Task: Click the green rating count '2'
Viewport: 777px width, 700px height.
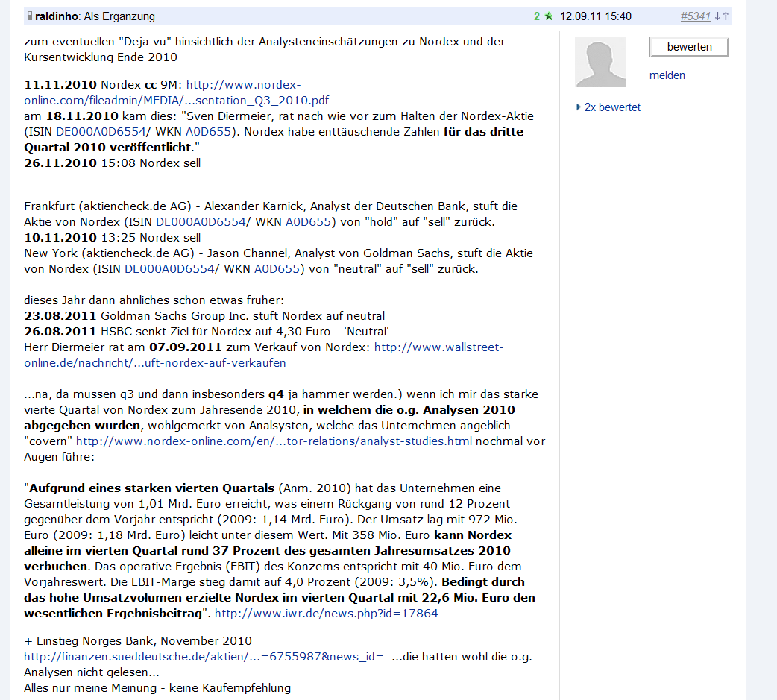Action: pos(537,16)
